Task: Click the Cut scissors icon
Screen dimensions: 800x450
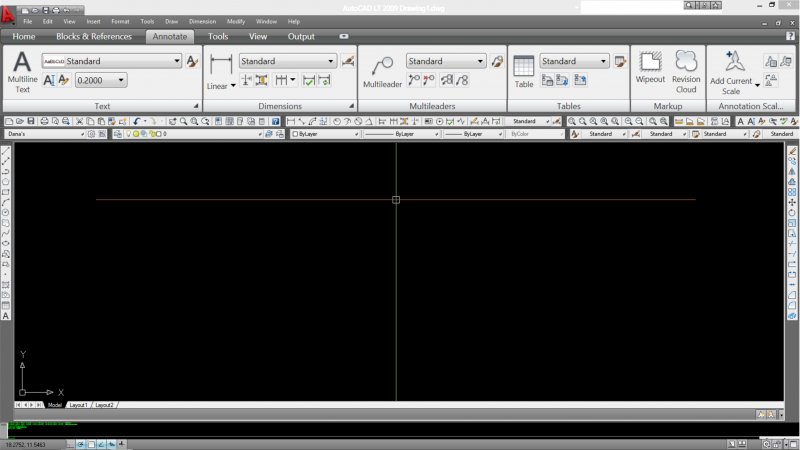Action: pyautogui.click(x=79, y=121)
